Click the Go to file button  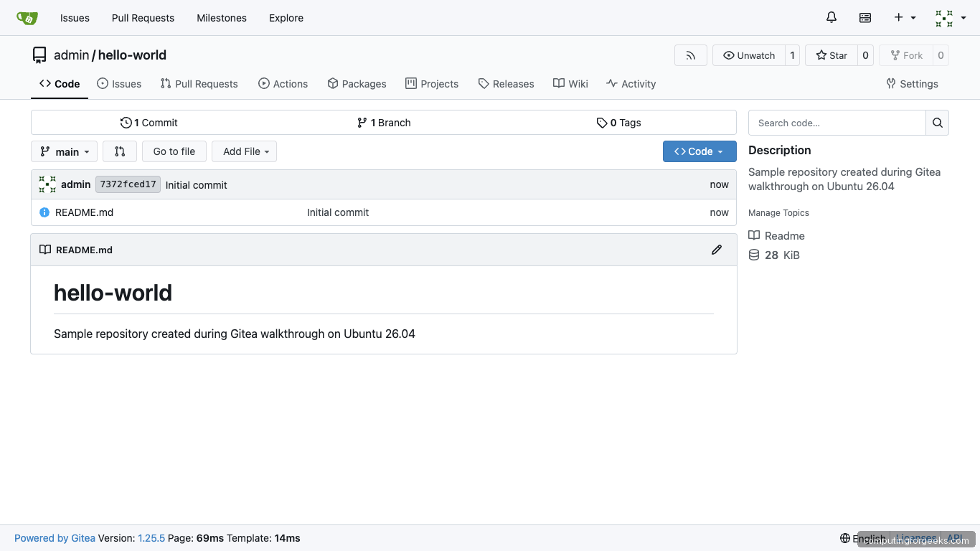pos(174,151)
